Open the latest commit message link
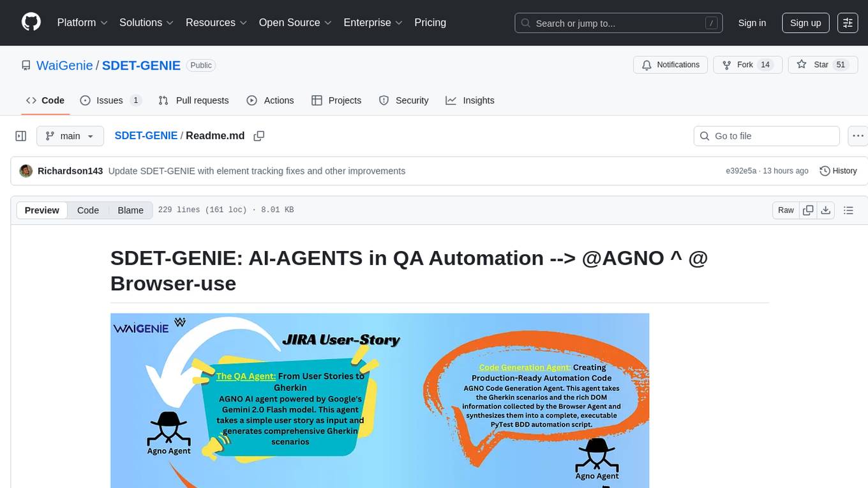Viewport: 868px width, 488px height. 257,171
